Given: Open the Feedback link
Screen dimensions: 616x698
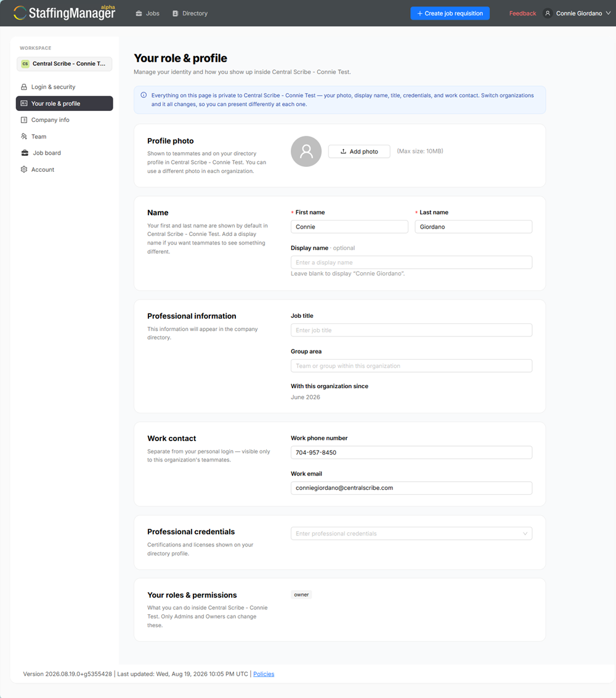Looking at the screenshot, I should [522, 14].
